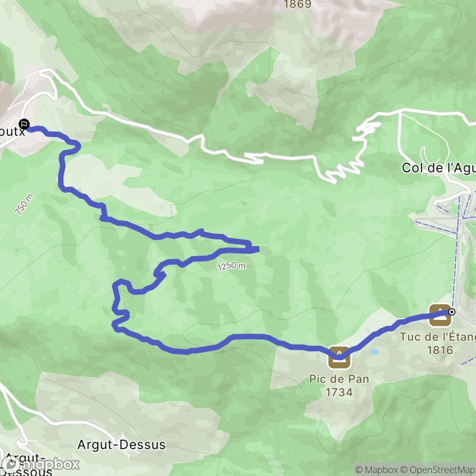Click the Tuc de l'Étang 1816 text label
The height and width of the screenshot is (476, 476).
point(439,344)
